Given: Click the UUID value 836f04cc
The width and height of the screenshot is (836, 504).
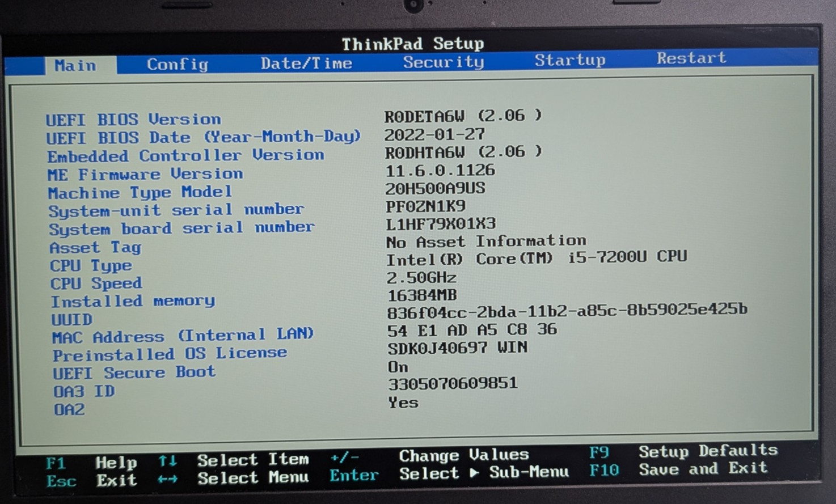Looking at the screenshot, I should 567,311.
